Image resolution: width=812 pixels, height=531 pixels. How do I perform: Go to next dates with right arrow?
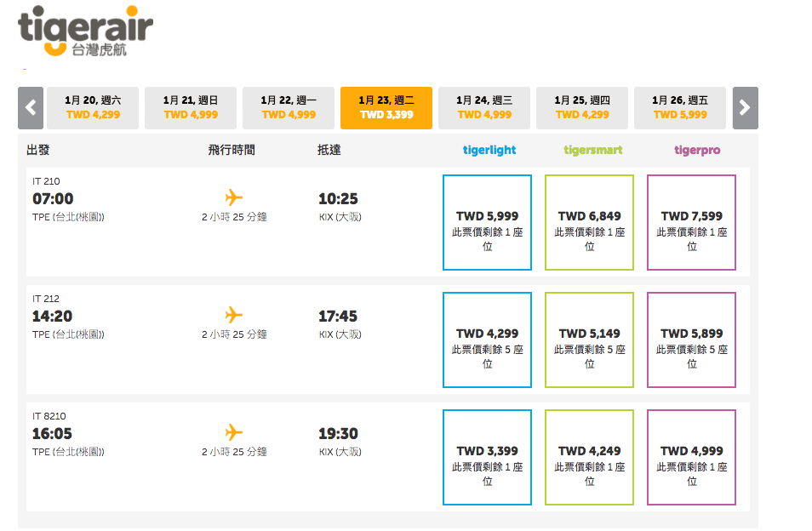click(745, 107)
